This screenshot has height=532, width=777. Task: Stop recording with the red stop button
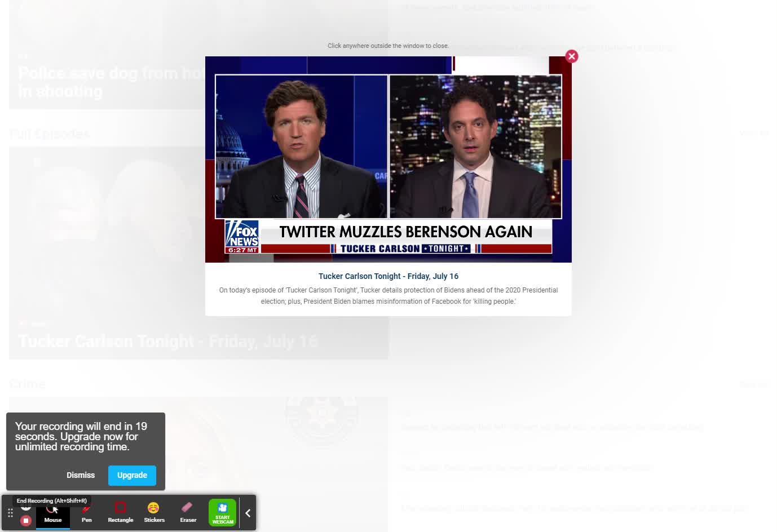(25, 521)
